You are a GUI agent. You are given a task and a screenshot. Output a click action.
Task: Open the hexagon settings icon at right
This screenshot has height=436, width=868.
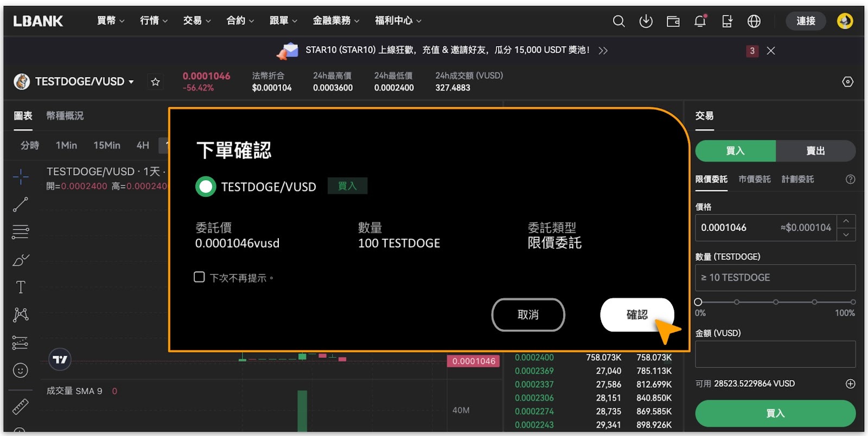pos(847,82)
